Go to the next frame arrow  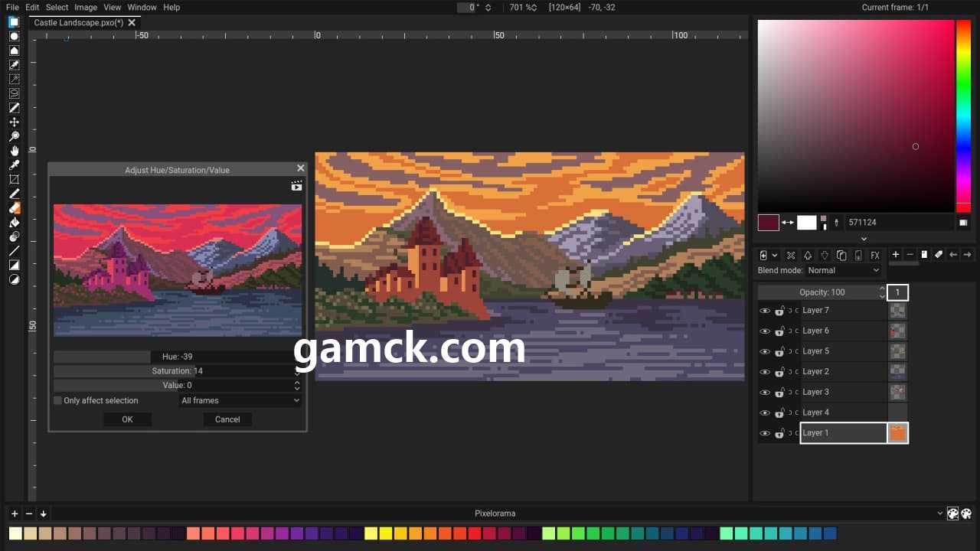click(x=968, y=254)
